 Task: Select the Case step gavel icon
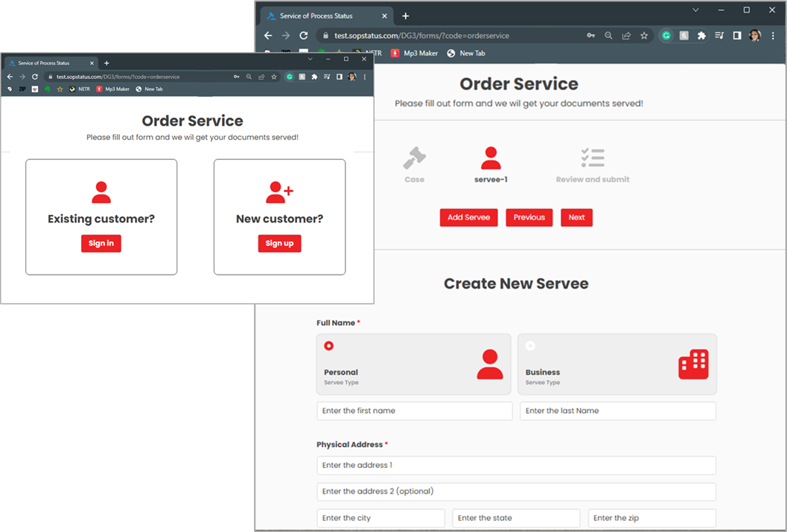point(414,158)
